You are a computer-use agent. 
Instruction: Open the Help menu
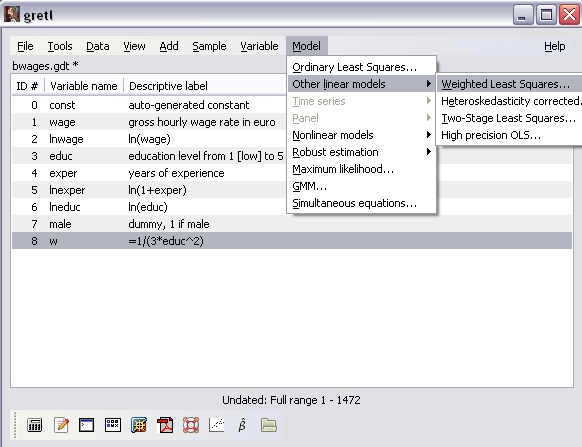click(555, 46)
